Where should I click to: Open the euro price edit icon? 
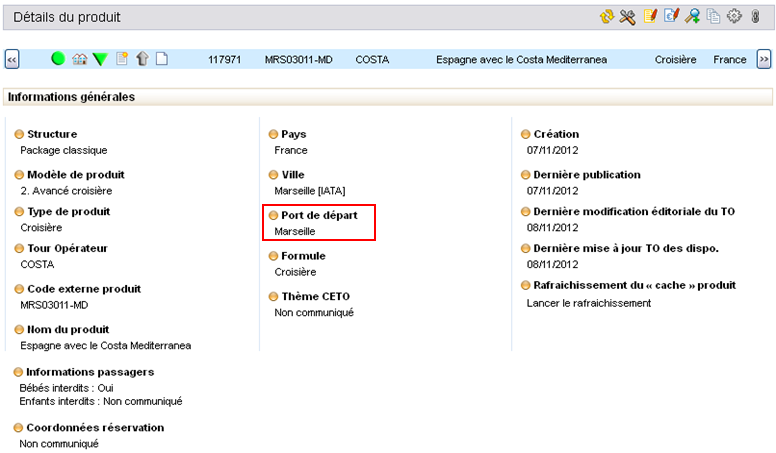click(x=671, y=16)
